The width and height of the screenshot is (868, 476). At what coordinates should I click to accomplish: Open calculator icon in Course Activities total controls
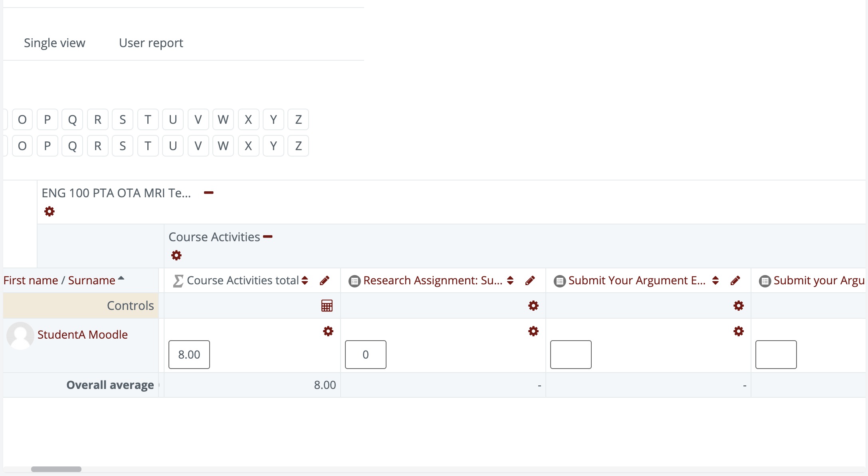tap(327, 305)
